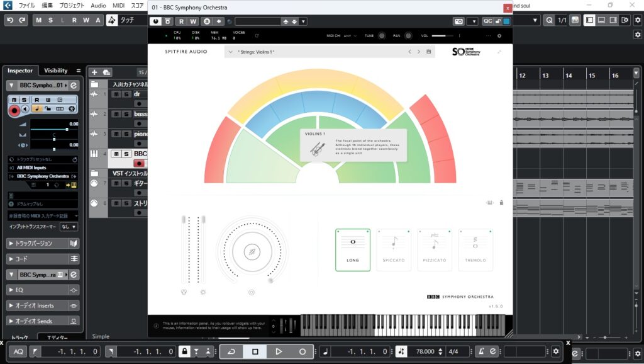
Task: Click the freeze snowflake icon in inspector
Action: (x=72, y=109)
